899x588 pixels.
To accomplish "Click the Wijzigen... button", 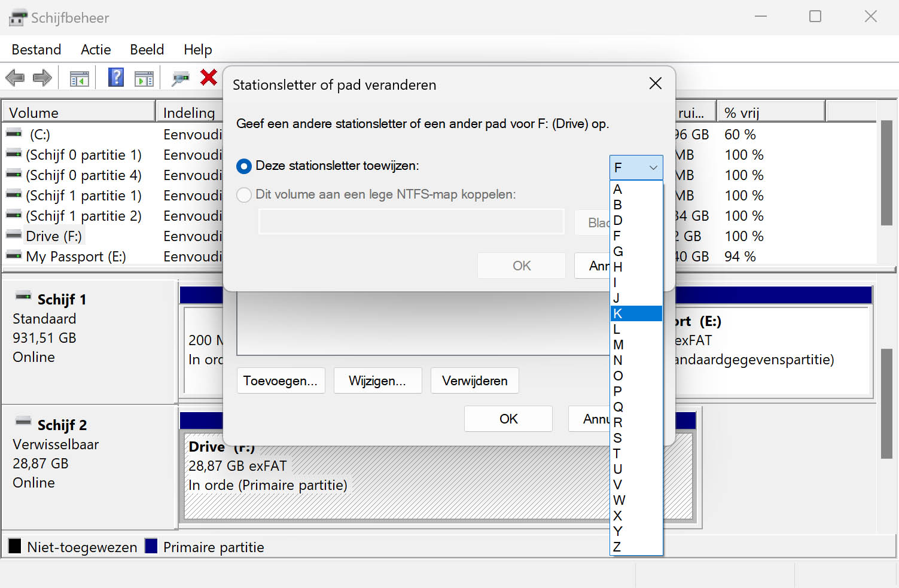I will [x=377, y=381].
